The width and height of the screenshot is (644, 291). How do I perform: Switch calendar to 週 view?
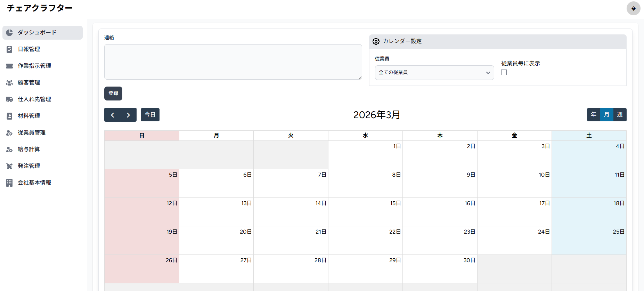click(x=620, y=115)
